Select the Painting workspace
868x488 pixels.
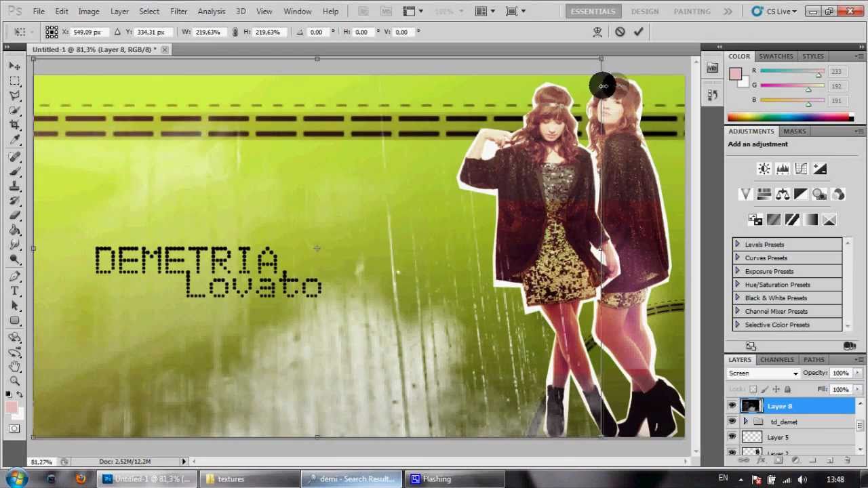[692, 12]
